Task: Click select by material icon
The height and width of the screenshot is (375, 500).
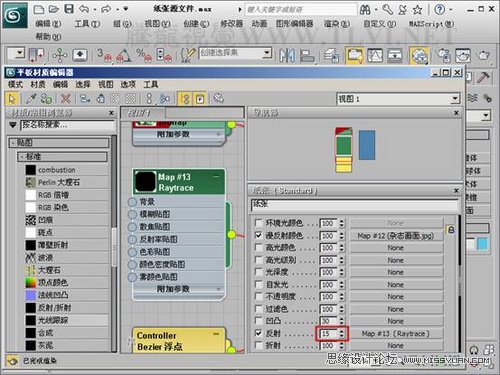Action: 218,98
